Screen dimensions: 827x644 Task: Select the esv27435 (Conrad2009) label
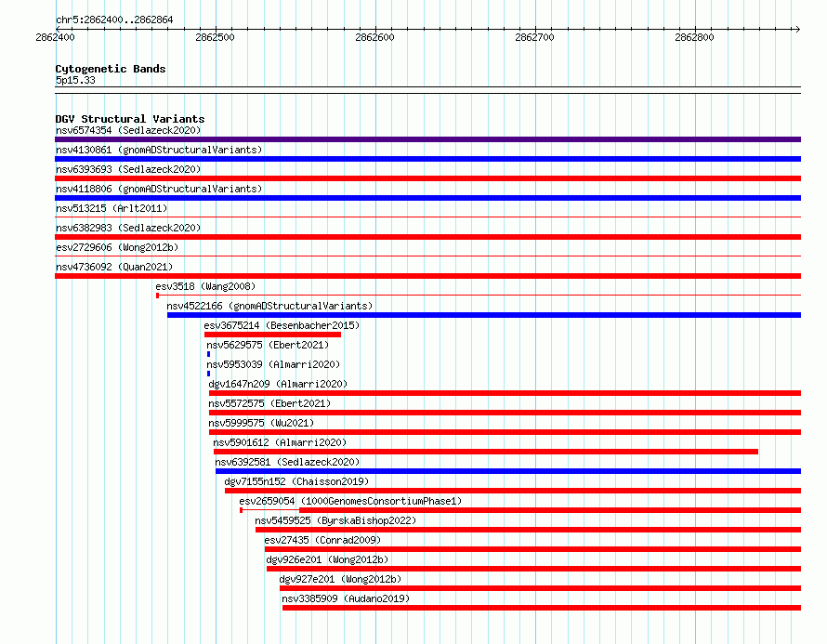(x=322, y=540)
